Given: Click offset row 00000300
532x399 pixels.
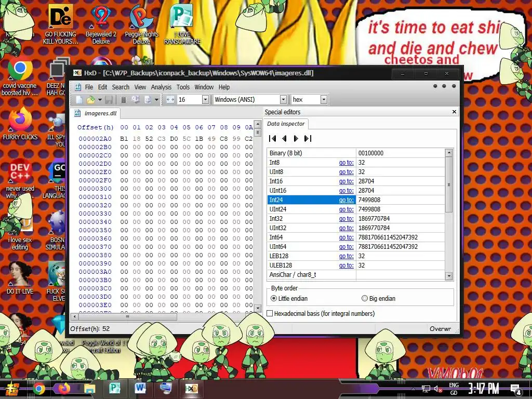Looking at the screenshot, I should pos(95,189).
